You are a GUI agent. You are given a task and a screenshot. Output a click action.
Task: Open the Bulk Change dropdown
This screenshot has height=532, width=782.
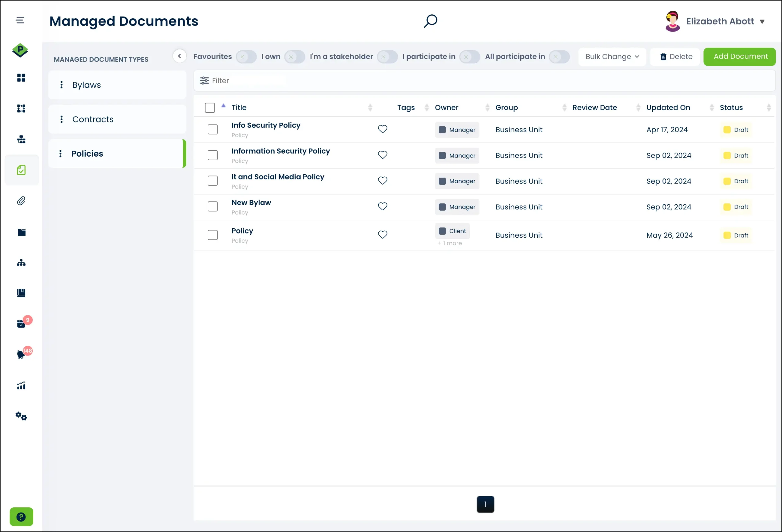point(612,56)
